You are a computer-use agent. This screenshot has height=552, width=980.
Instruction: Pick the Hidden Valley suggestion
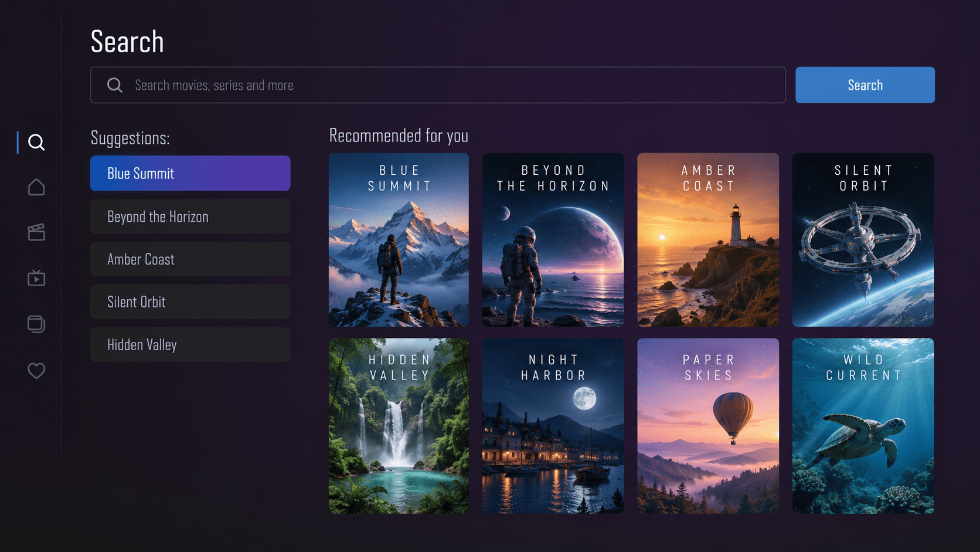190,344
